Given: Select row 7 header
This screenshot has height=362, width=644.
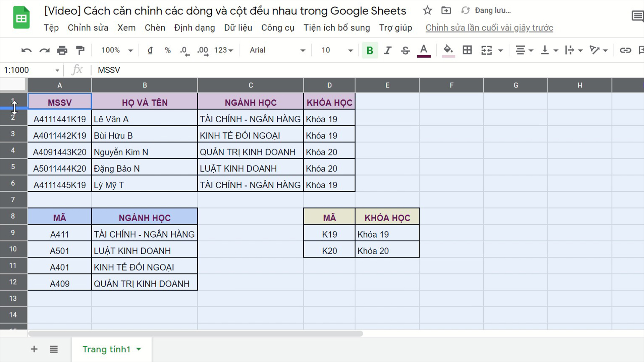Looking at the screenshot, I should [13, 200].
